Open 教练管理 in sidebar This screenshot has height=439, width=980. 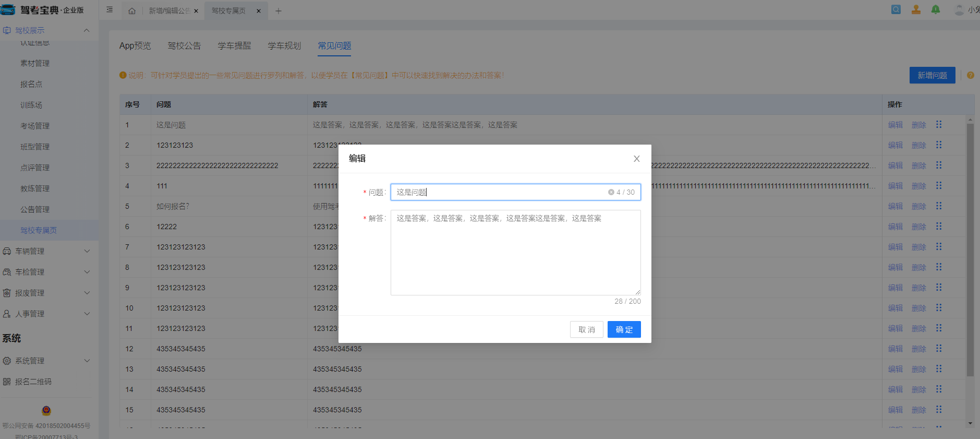35,188
